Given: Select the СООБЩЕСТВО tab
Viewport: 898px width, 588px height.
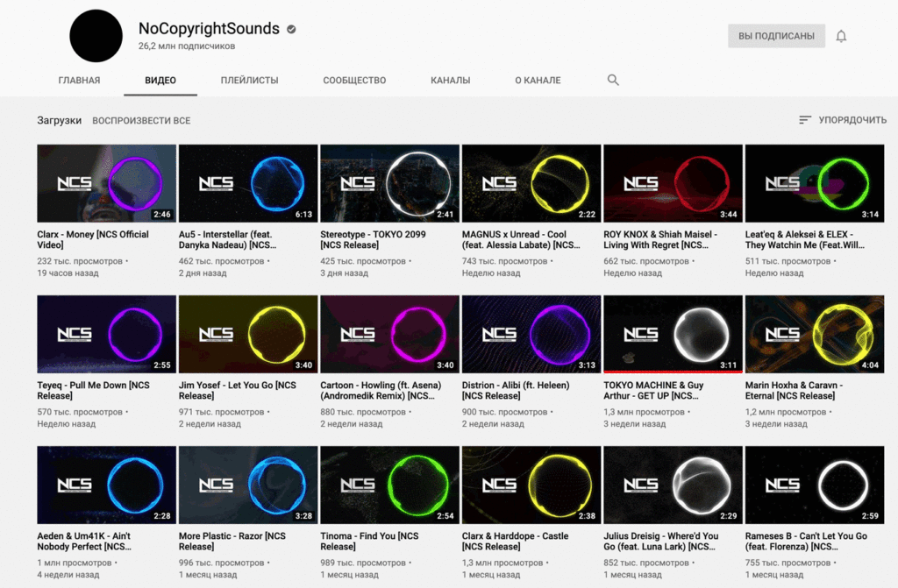Looking at the screenshot, I should pyautogui.click(x=354, y=80).
